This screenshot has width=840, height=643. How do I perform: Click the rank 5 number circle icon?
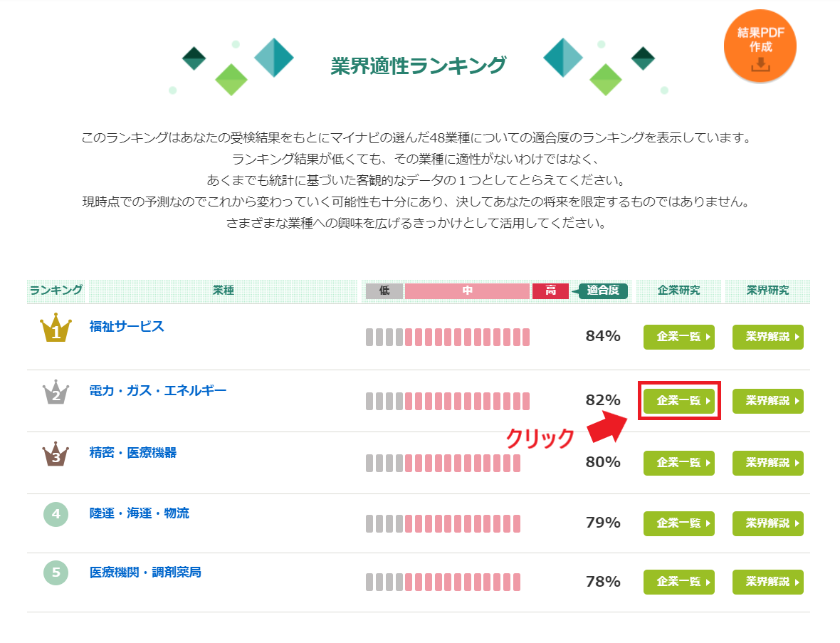pyautogui.click(x=56, y=572)
